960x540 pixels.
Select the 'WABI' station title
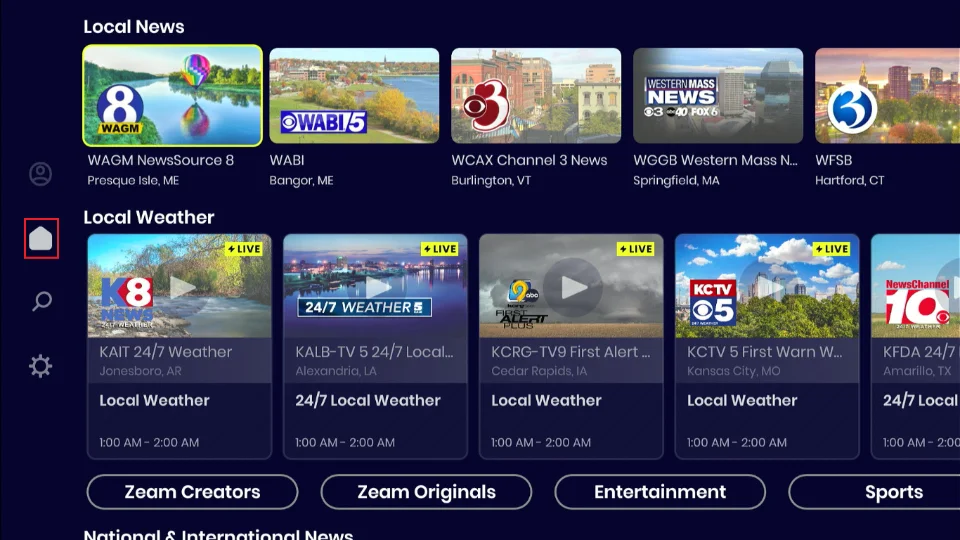[x=287, y=160]
